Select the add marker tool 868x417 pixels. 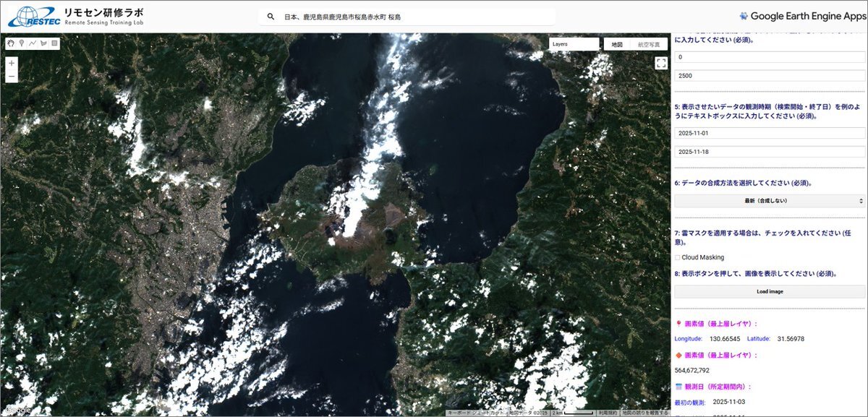pyautogui.click(x=22, y=43)
